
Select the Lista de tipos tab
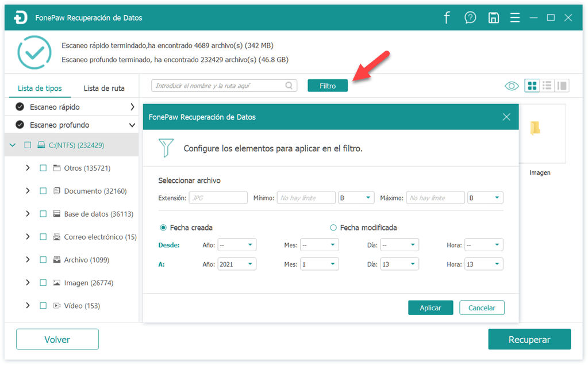click(40, 89)
